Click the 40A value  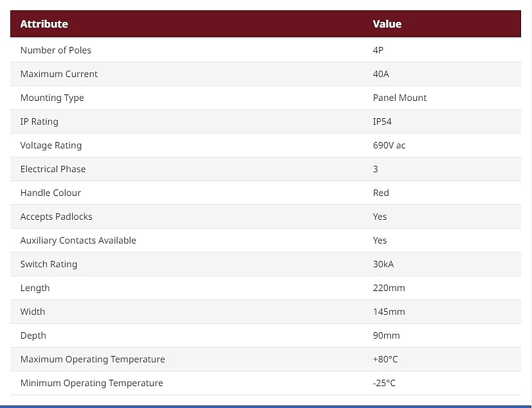pyautogui.click(x=381, y=74)
